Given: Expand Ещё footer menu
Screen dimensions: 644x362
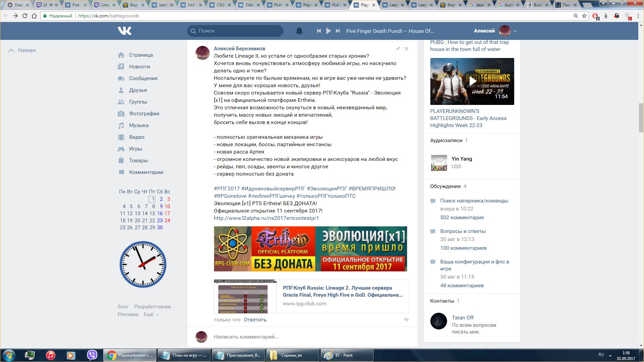Looking at the screenshot, I should coord(151,314).
